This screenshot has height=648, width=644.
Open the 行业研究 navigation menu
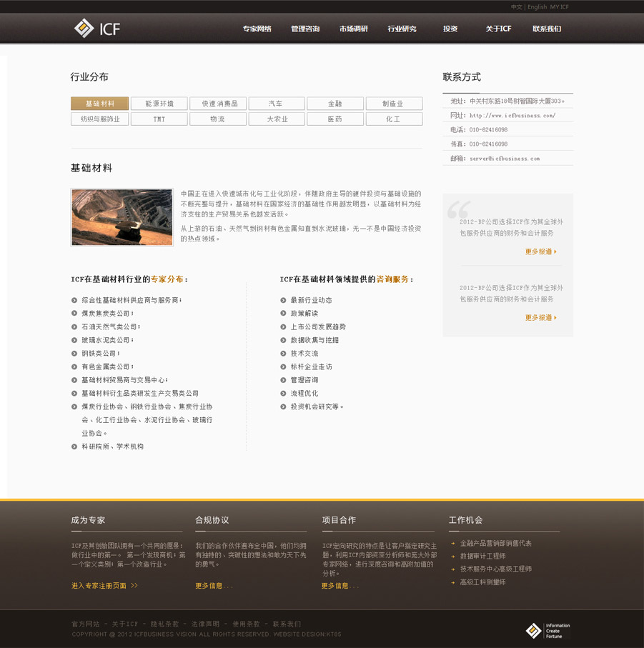click(x=402, y=29)
